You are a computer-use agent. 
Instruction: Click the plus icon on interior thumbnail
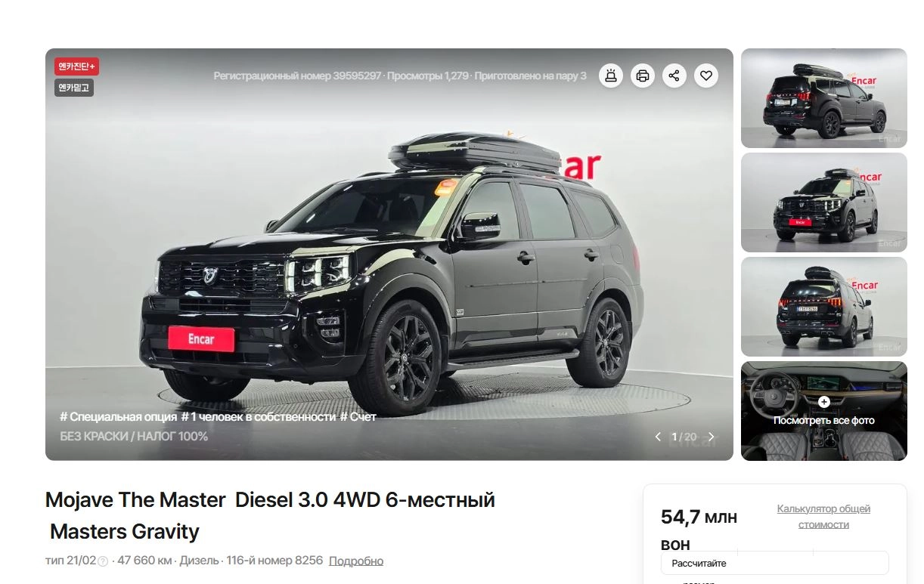[824, 402]
